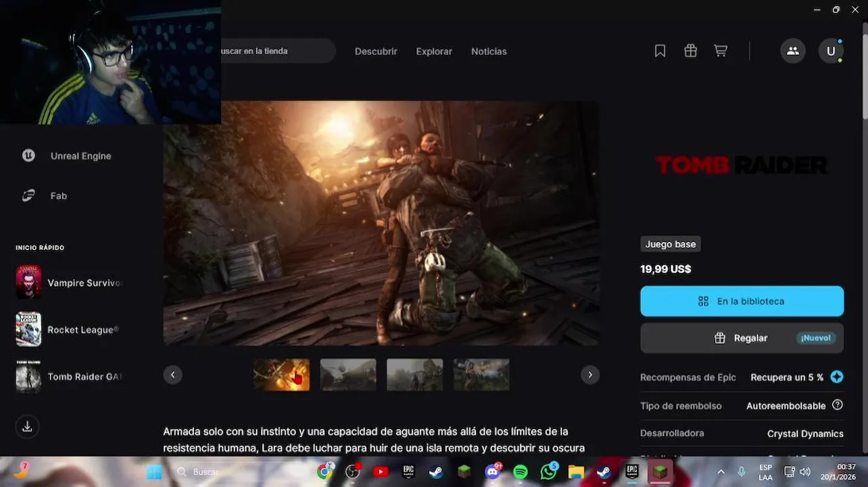The width and height of the screenshot is (868, 487).
Task: Select Unreal Engine in the sidebar
Action: [80, 156]
